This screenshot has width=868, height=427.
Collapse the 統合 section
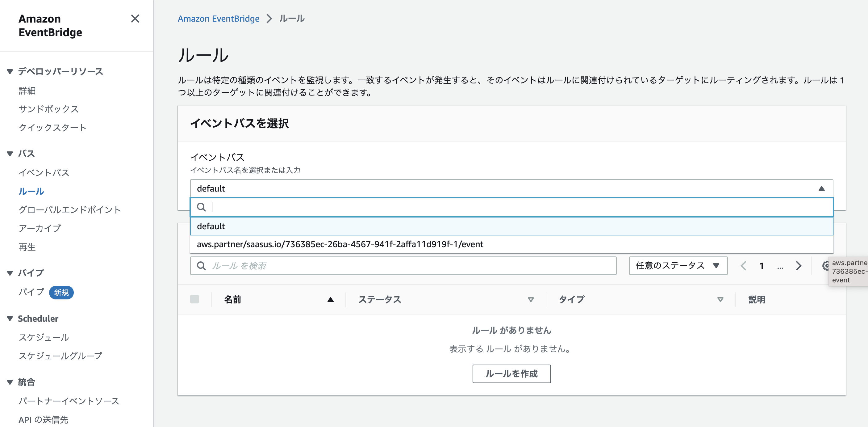(10, 382)
